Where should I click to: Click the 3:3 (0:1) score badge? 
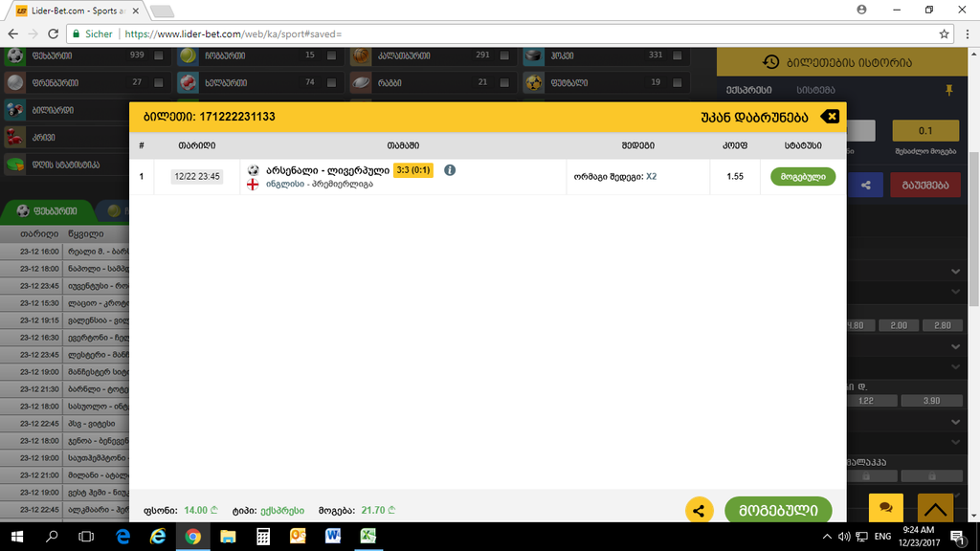pyautogui.click(x=413, y=170)
